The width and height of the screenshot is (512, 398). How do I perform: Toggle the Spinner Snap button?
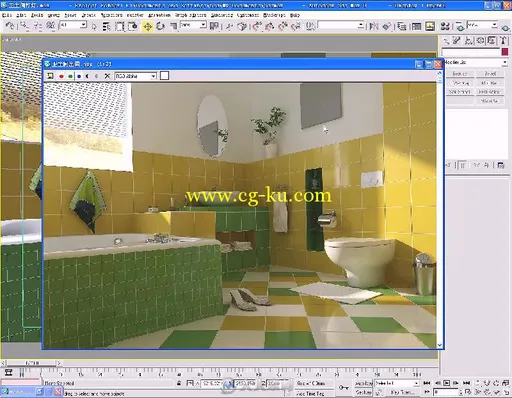tap(296, 26)
